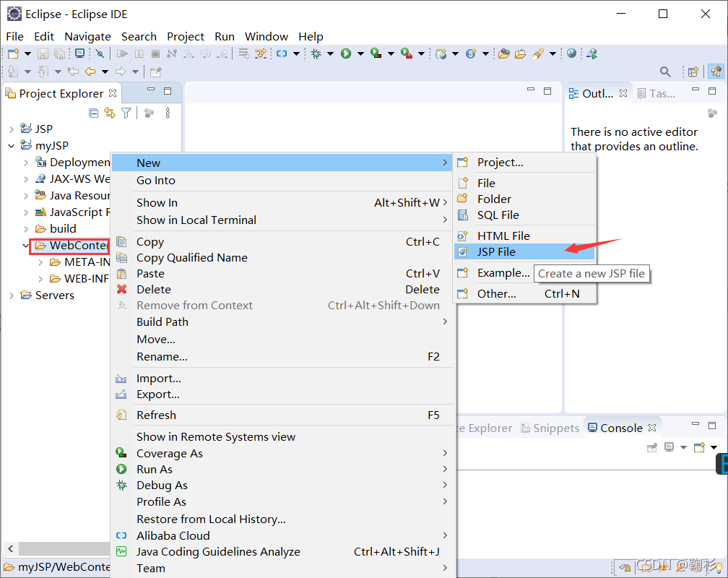
Task: Click the New Dynamic Web Project icon
Action: click(x=441, y=53)
